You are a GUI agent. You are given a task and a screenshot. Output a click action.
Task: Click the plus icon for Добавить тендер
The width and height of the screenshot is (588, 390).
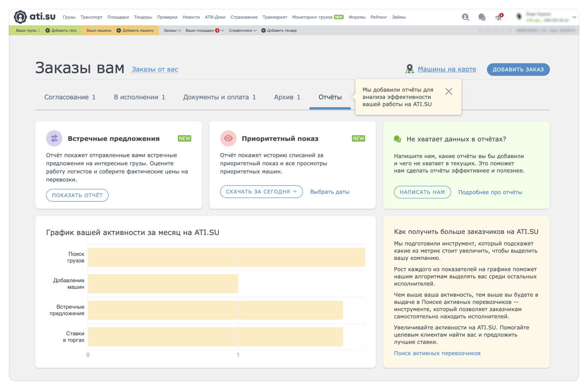[x=263, y=31]
